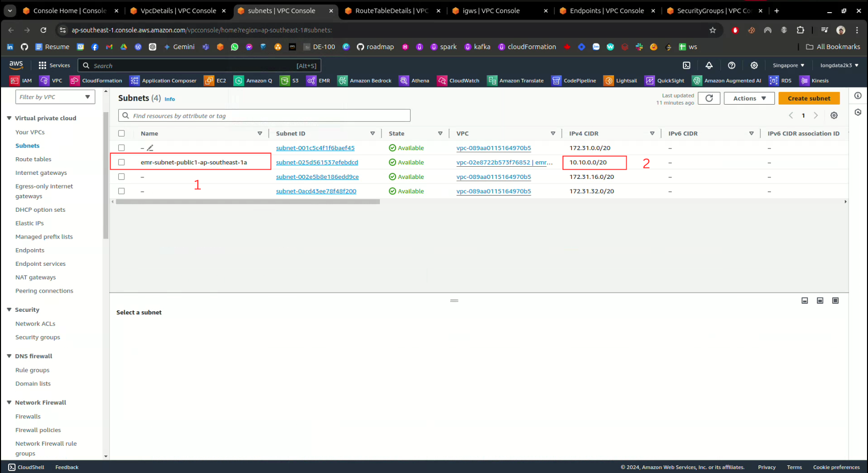Image resolution: width=868 pixels, height=473 pixels.
Task: Open the Actions dropdown
Action: [x=749, y=99]
